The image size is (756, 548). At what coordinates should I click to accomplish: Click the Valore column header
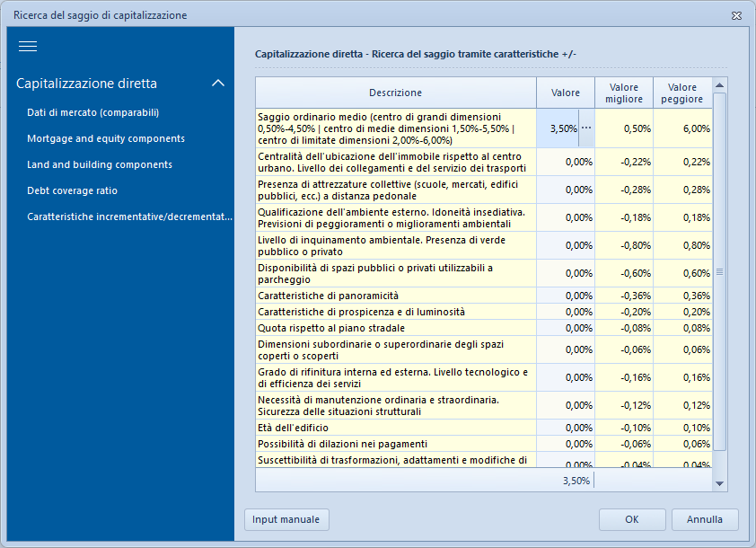(x=566, y=93)
